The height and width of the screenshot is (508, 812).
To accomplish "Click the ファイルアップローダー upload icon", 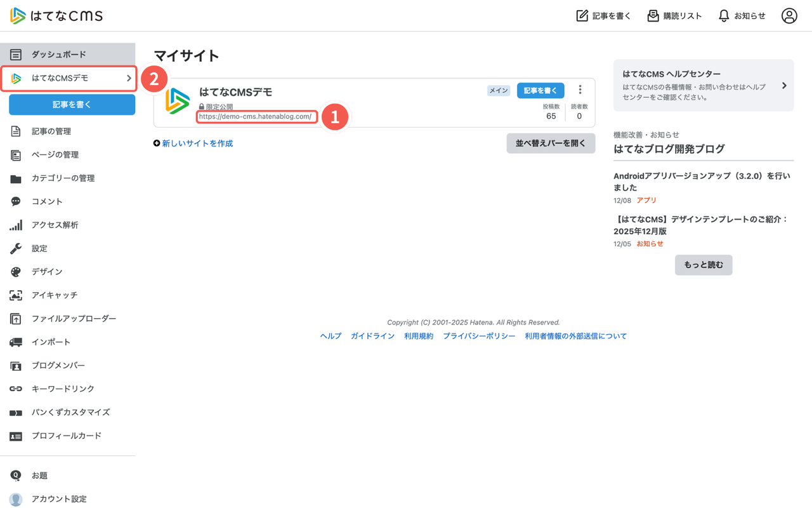I will [x=17, y=318].
